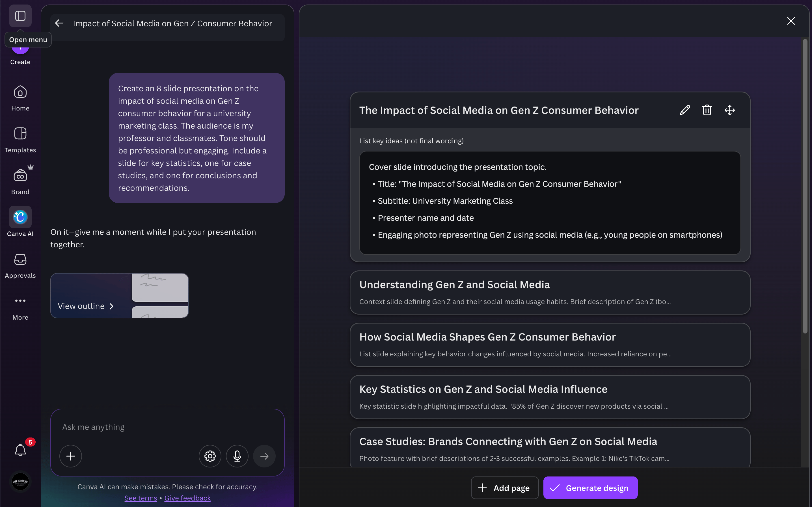Click the Ask me anything input field
Viewport: 812px width, 507px height.
click(167, 427)
